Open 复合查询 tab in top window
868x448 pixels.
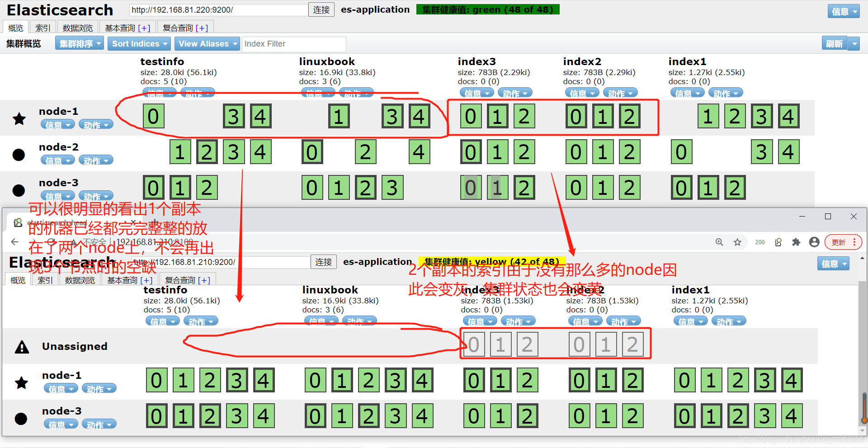(185, 28)
